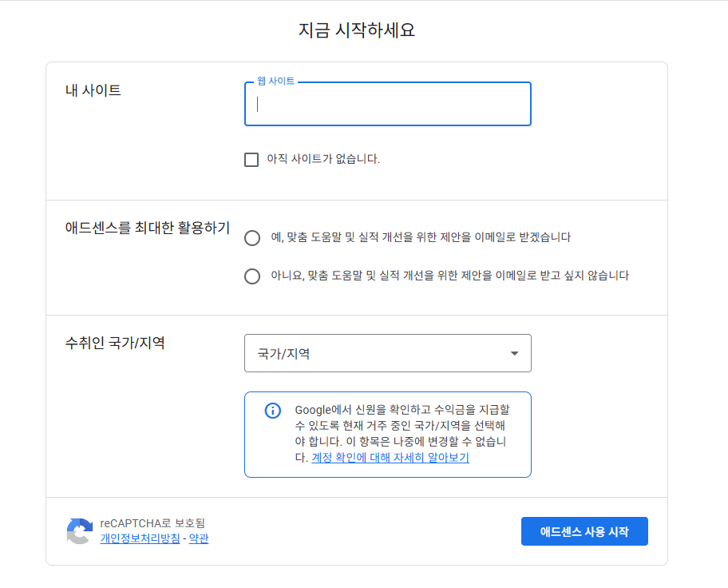Image resolution: width=728 pixels, height=588 pixels.
Task: Select the 예, email suggestions radio button
Action: click(252, 238)
